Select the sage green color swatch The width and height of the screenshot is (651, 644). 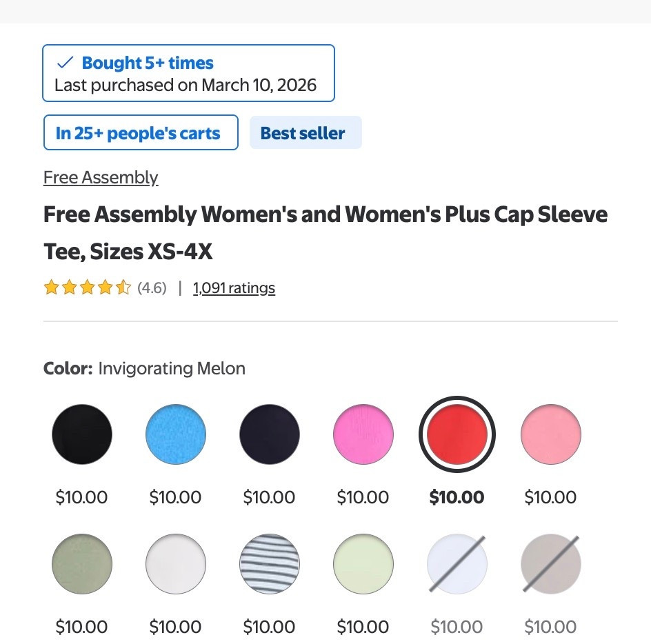81,563
